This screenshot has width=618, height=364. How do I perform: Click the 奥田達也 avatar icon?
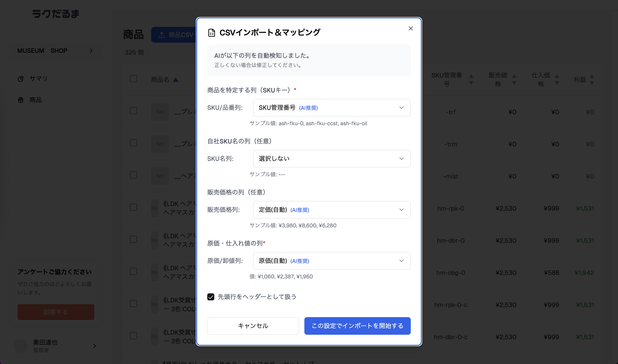click(x=21, y=346)
